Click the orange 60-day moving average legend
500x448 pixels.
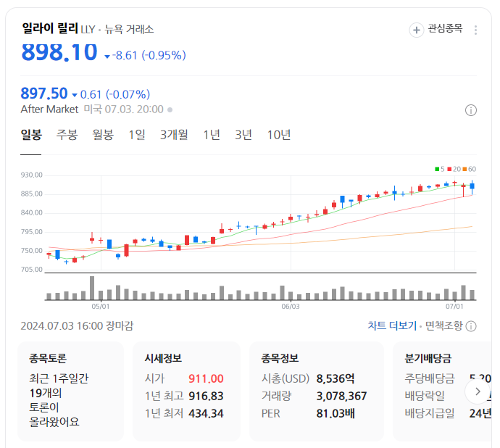point(469,169)
